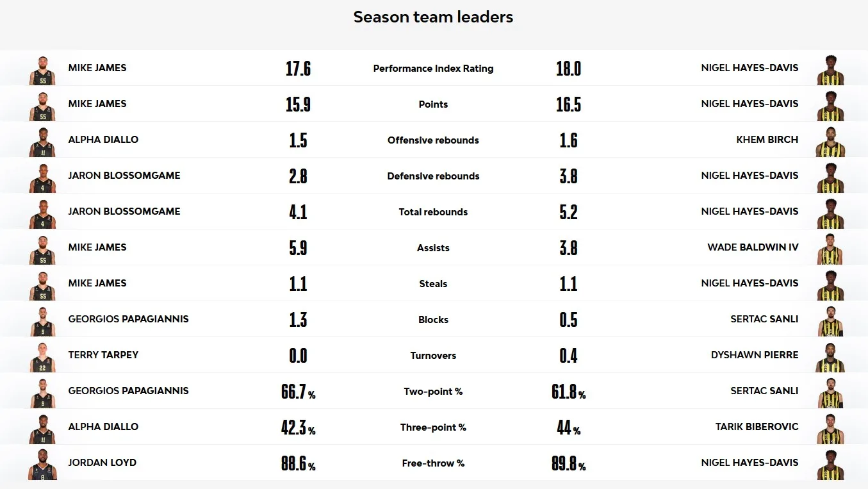Select Jaron Blossomgame photo in Defensive rebounds row
The image size is (868, 489).
(42, 178)
